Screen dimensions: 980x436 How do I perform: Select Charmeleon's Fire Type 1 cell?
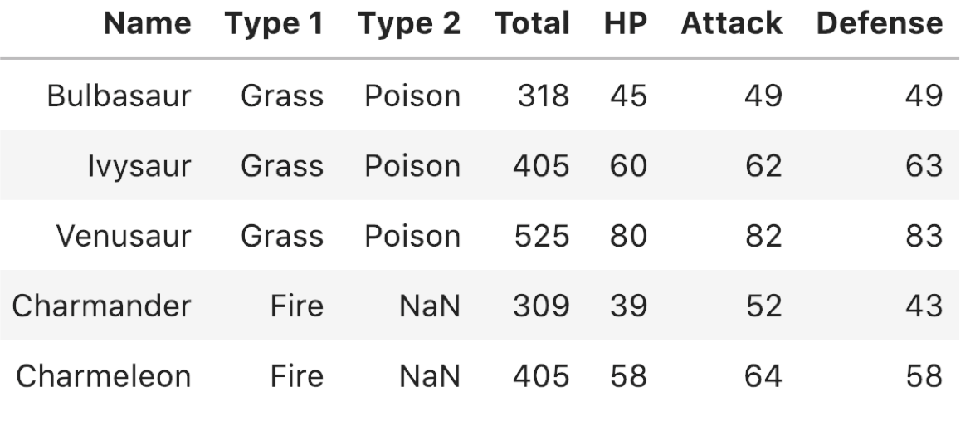tap(297, 376)
